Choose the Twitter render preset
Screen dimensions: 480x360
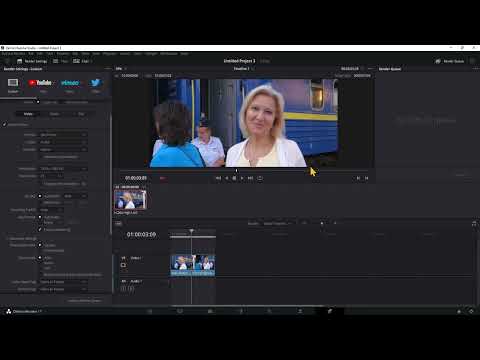click(x=95, y=83)
